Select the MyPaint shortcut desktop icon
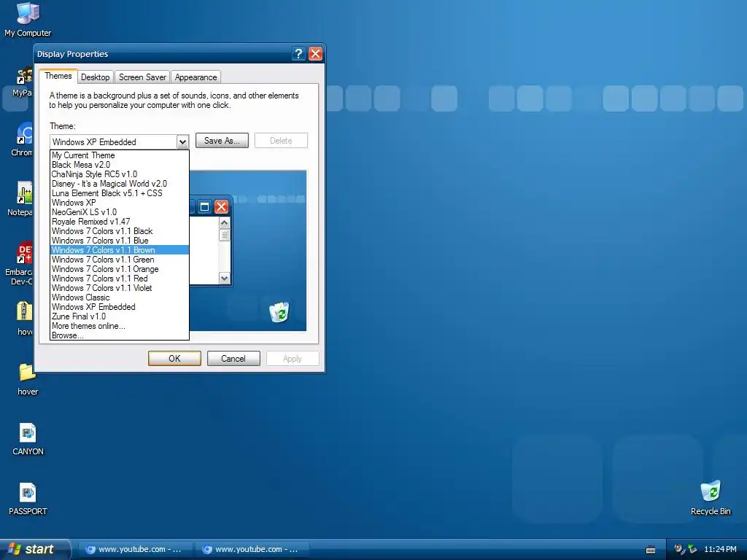 click(23, 81)
